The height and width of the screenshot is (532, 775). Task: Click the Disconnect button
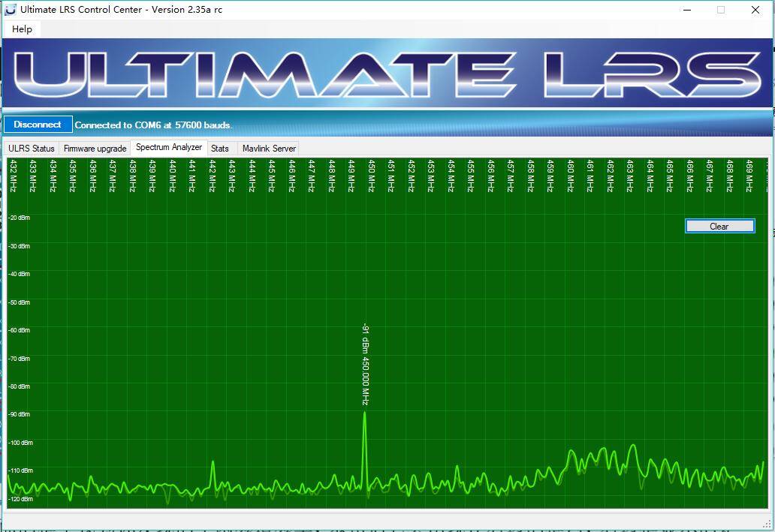click(38, 125)
